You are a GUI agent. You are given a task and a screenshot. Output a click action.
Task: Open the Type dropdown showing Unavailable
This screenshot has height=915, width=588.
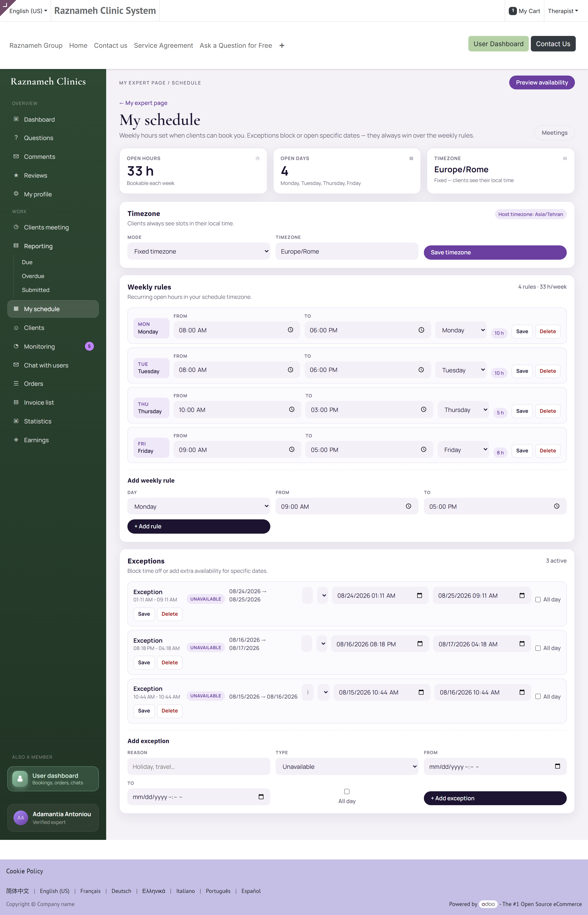347,767
